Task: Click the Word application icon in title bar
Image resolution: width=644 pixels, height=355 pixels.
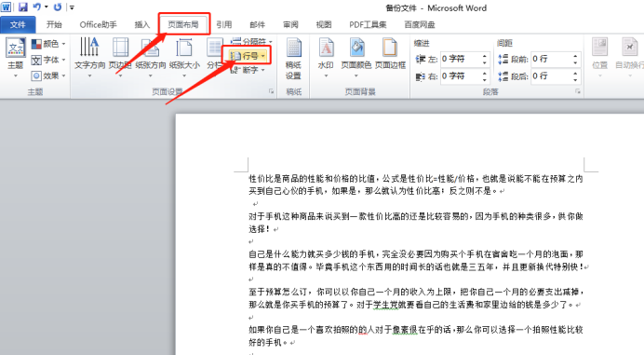Action: point(7,7)
